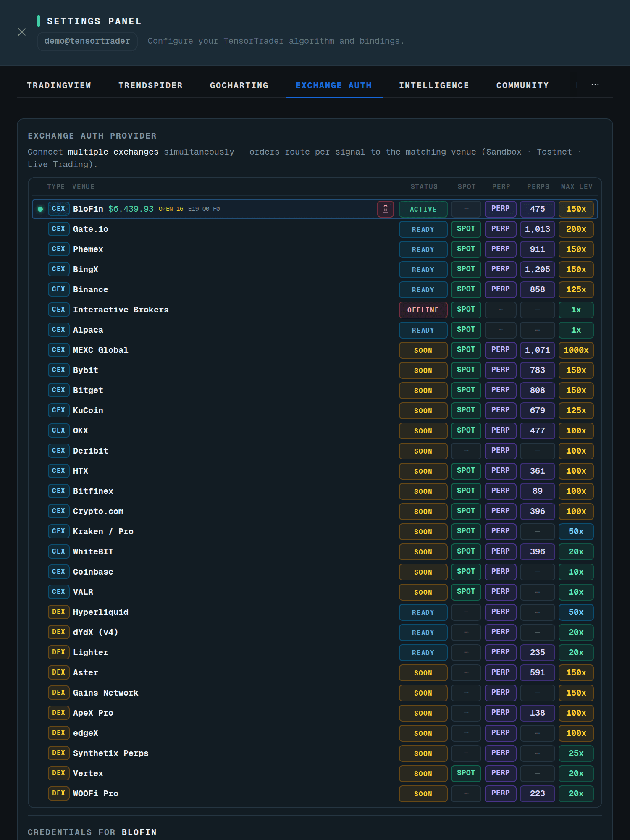The width and height of the screenshot is (630, 840).
Task: Select the BloFin venue row
Action: click(x=315, y=209)
